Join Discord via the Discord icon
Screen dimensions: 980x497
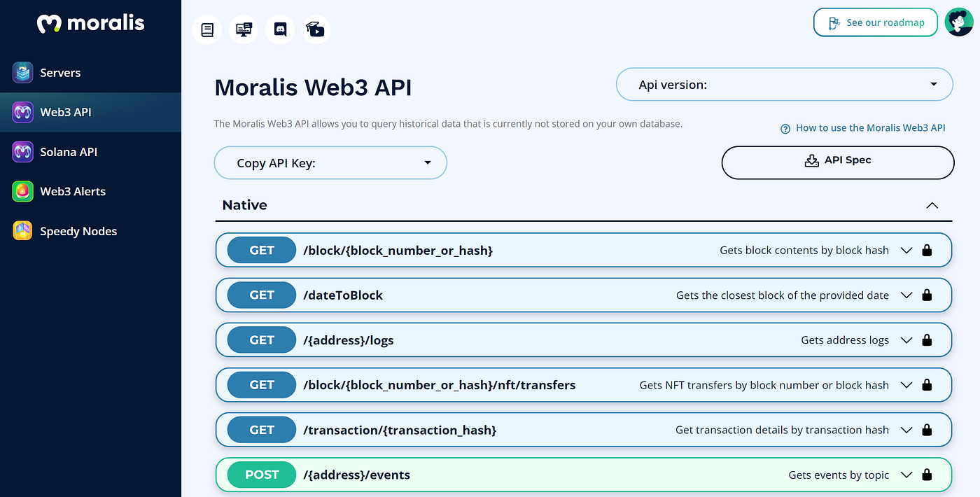(280, 29)
